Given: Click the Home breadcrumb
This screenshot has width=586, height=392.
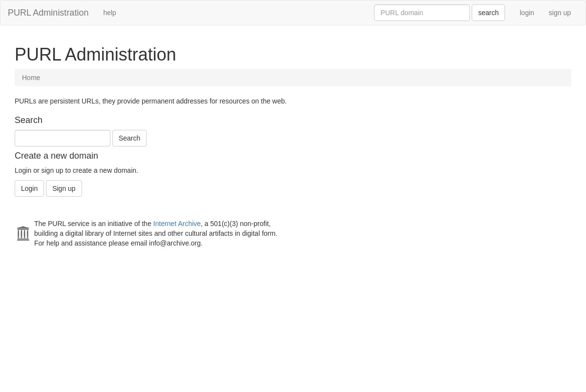Looking at the screenshot, I should click(31, 78).
